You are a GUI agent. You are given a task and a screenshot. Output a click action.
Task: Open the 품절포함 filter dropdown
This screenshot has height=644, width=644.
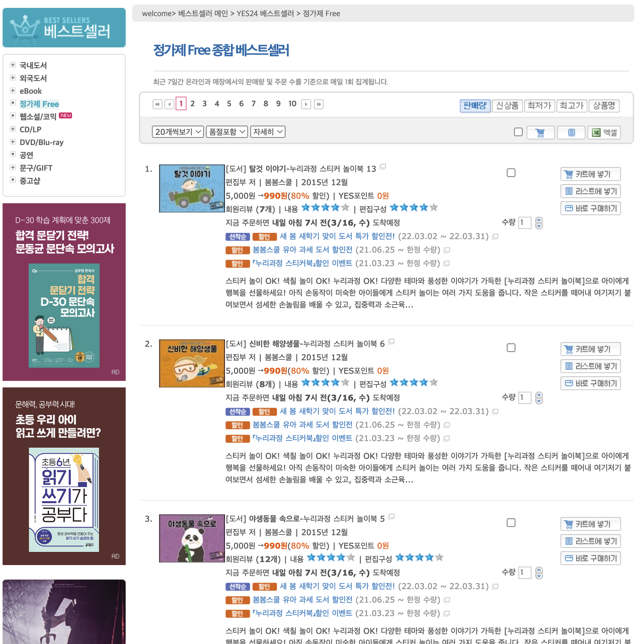pos(227,132)
